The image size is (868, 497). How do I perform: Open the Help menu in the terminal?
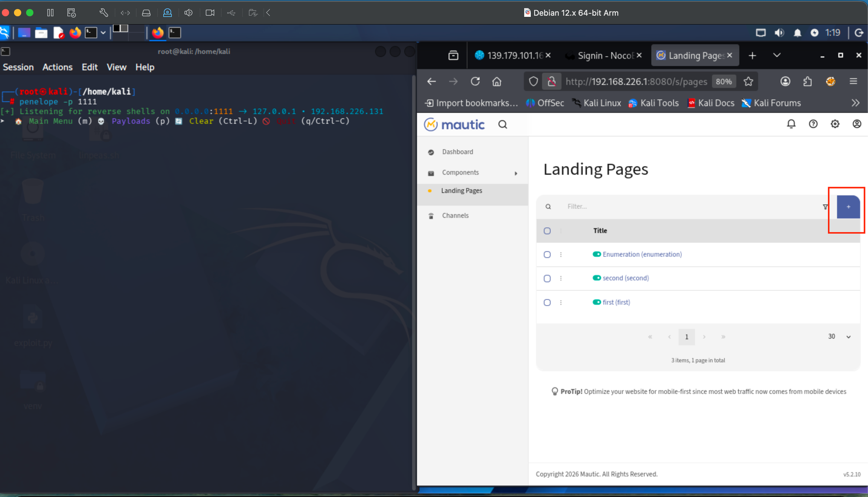145,67
